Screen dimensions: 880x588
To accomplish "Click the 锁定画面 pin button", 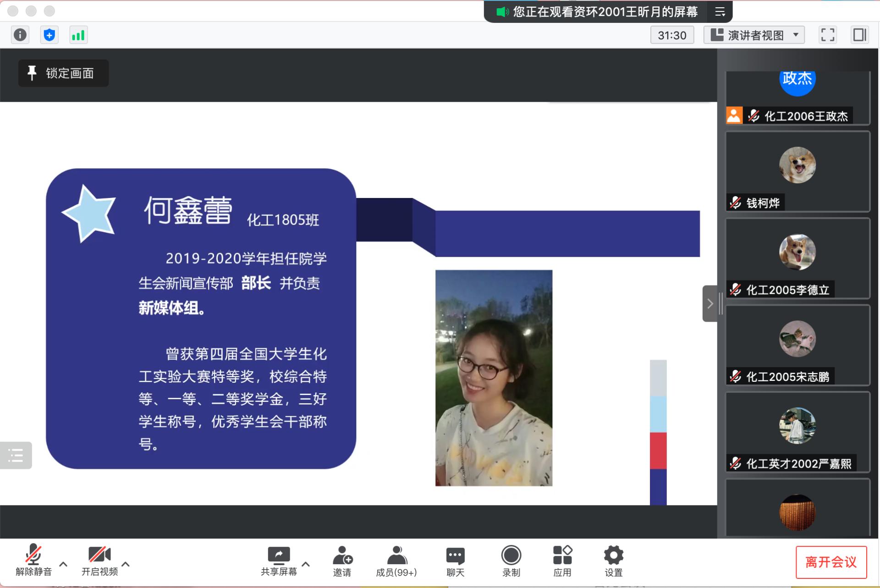I will [63, 73].
